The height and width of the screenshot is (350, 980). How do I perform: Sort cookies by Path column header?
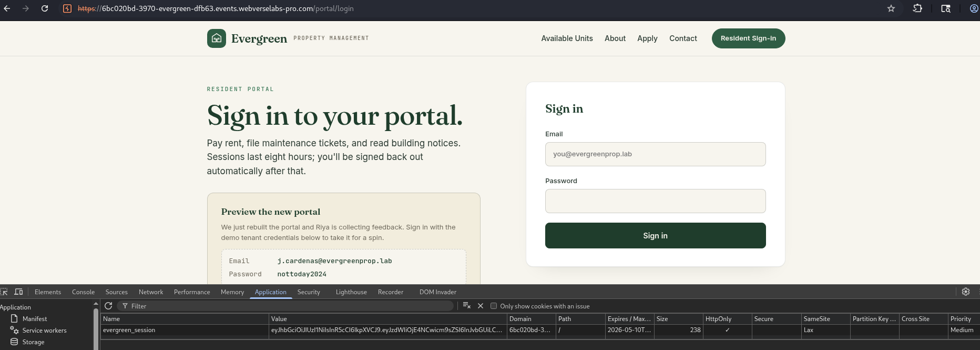[x=580, y=319]
